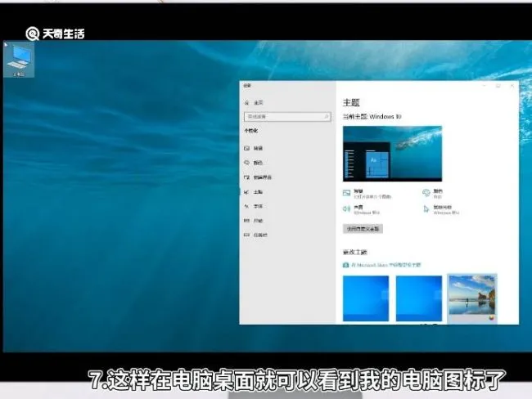Image resolution: width=532 pixels, height=399 pixels.
Task: Click the save custom theme button
Action: [363, 229]
